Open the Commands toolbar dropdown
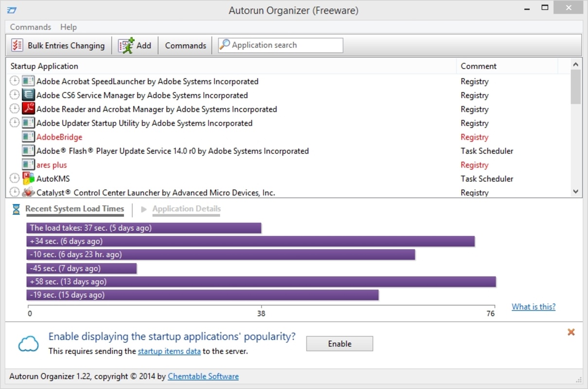This screenshot has height=389, width=588. tap(185, 45)
